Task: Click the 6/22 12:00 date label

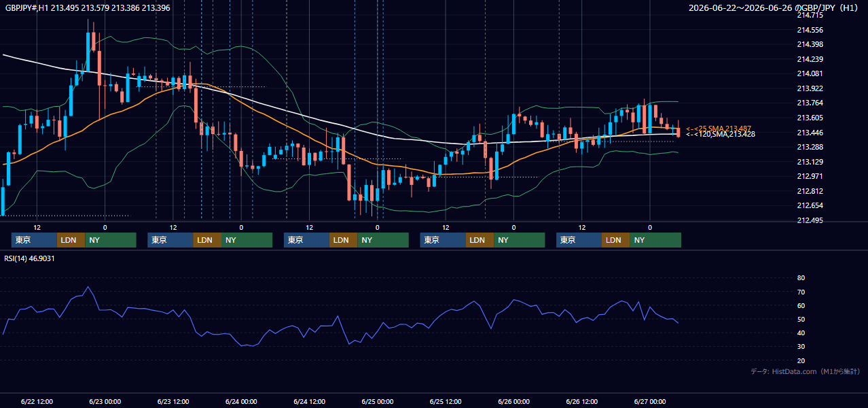Action: (x=37, y=401)
